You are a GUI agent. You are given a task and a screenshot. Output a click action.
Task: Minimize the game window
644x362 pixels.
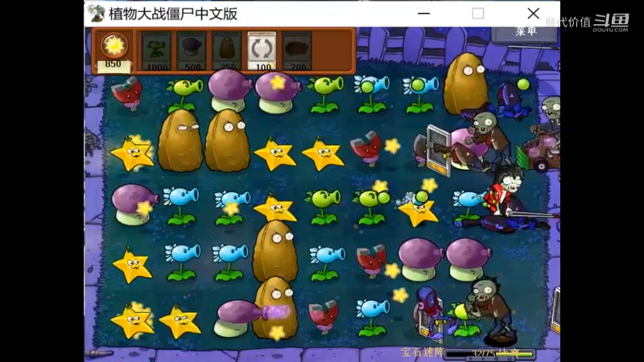[423, 14]
